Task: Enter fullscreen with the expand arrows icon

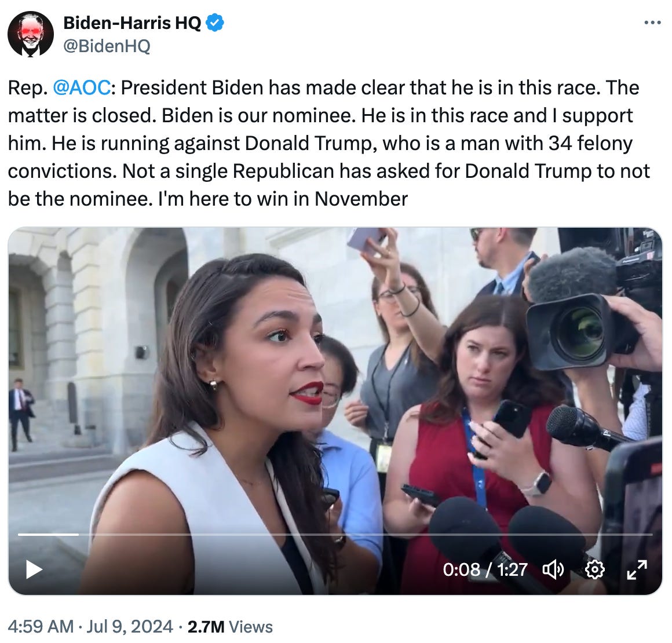Action: point(637,570)
